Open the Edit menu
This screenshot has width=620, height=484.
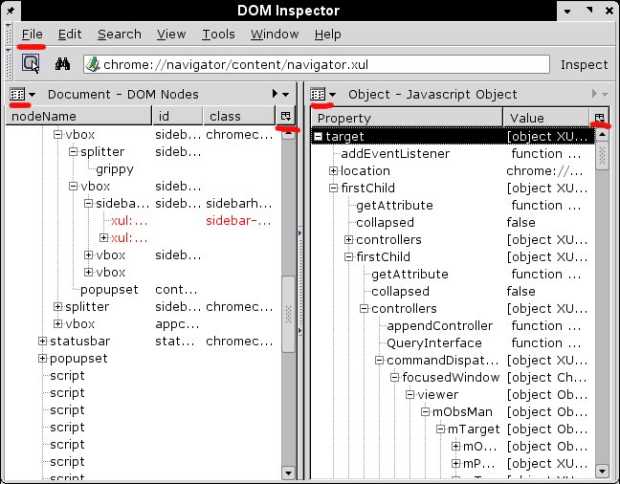[x=70, y=34]
